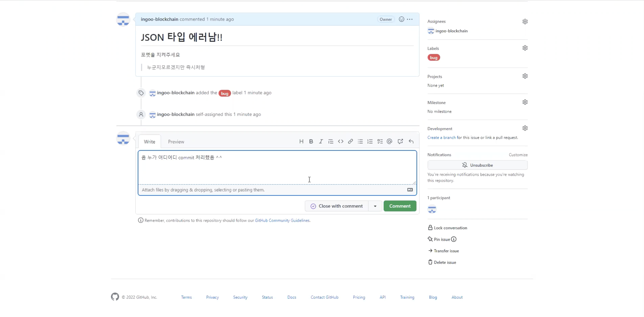The height and width of the screenshot is (317, 644).
Task: Open Labels settings gear
Action: (x=525, y=48)
